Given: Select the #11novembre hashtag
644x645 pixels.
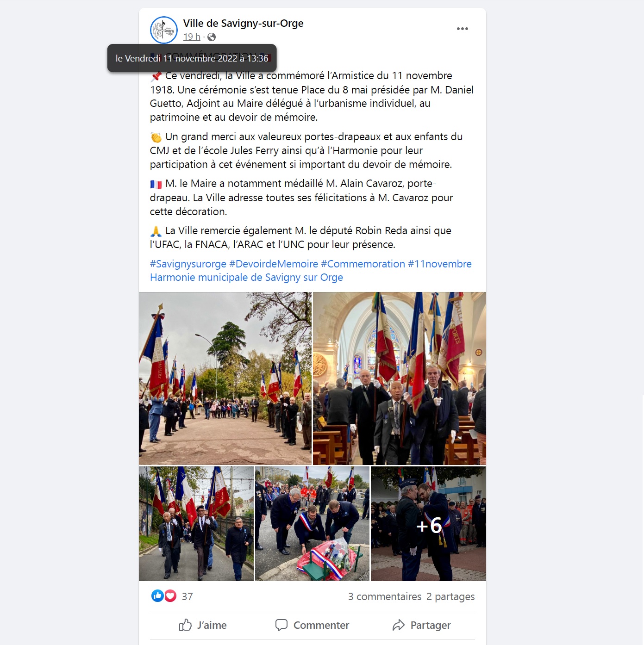Looking at the screenshot, I should 440,264.
